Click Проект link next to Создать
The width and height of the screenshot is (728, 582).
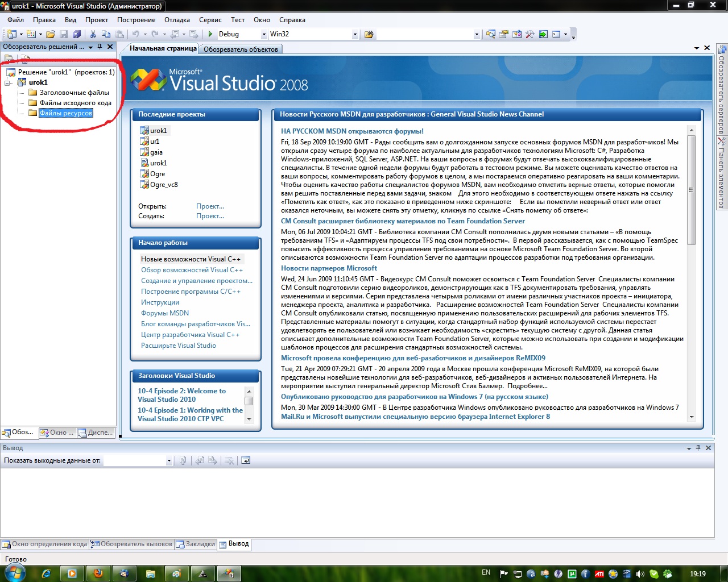pyautogui.click(x=210, y=216)
